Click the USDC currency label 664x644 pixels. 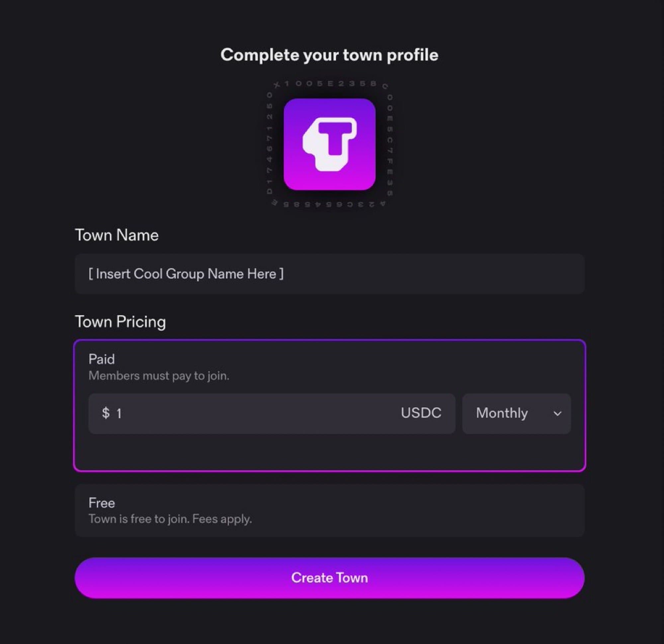(x=421, y=413)
